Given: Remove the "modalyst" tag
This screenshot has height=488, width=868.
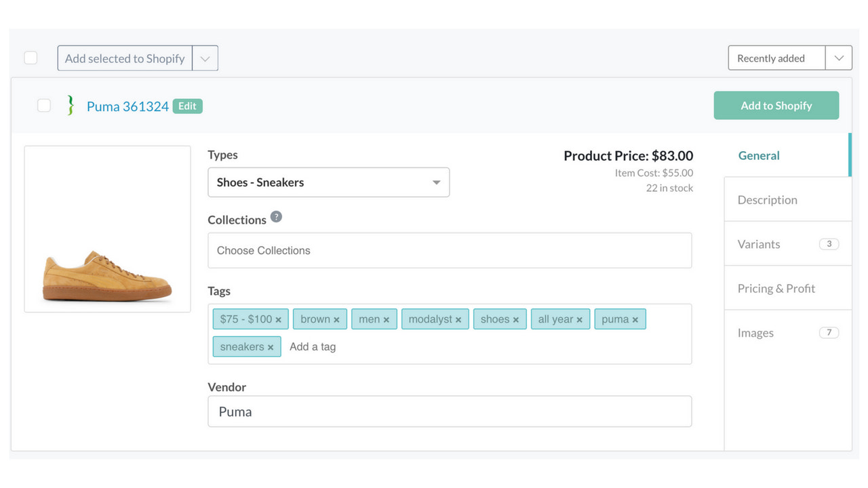Looking at the screenshot, I should (459, 319).
